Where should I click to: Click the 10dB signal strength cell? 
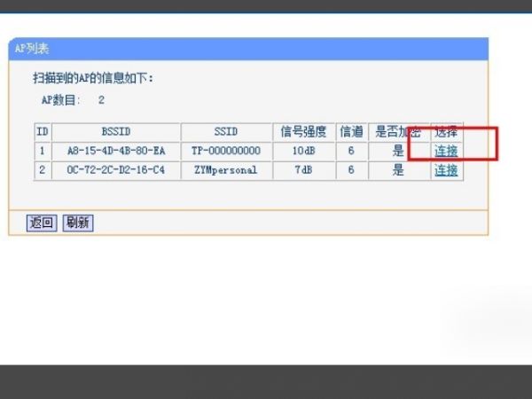(304, 151)
